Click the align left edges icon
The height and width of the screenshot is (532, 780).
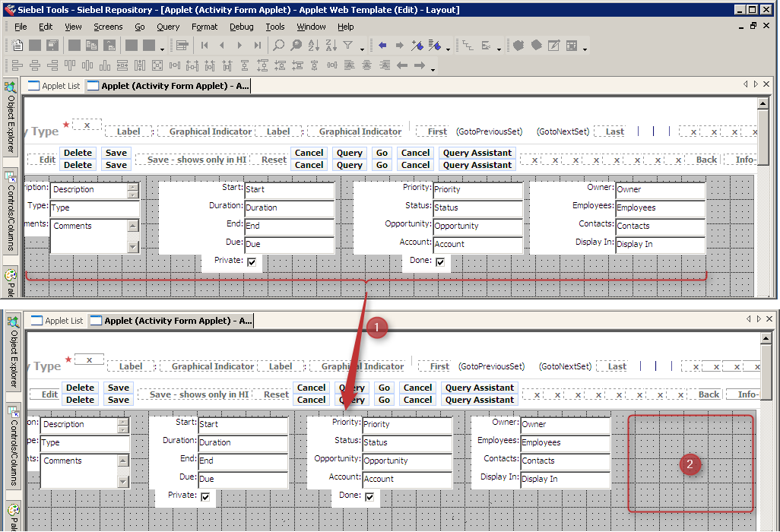(x=17, y=67)
